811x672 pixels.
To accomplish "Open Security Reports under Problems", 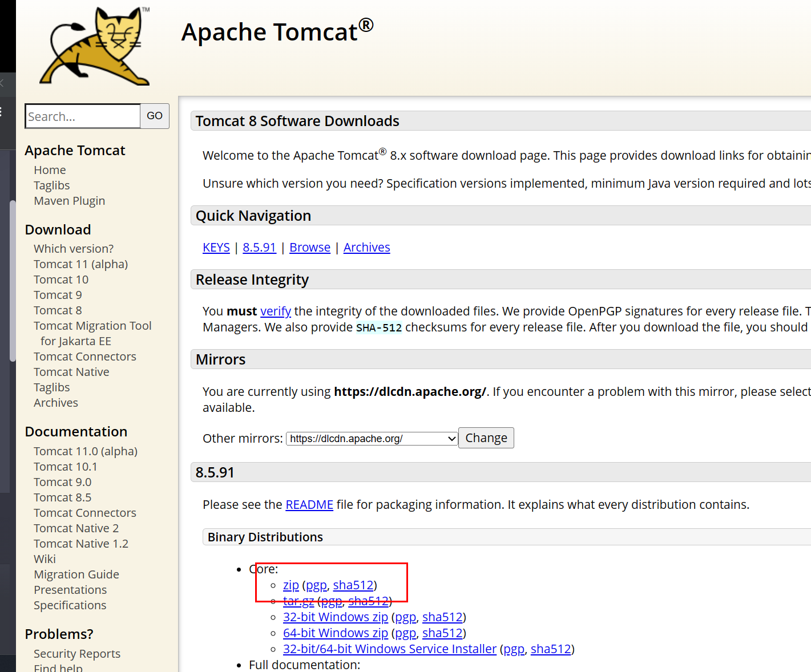I will [77, 654].
